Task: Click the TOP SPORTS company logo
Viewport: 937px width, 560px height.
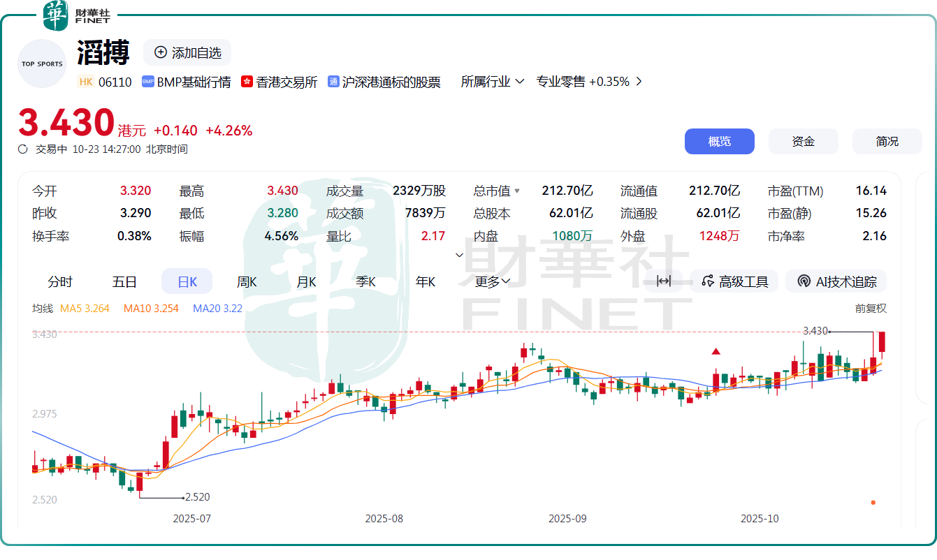Action: [x=42, y=64]
